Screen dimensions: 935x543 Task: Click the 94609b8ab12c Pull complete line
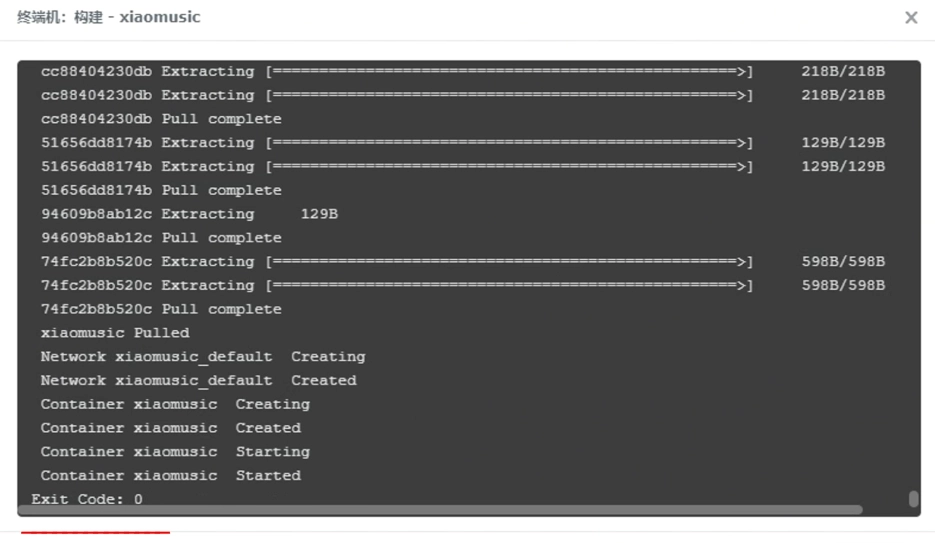pyautogui.click(x=161, y=238)
